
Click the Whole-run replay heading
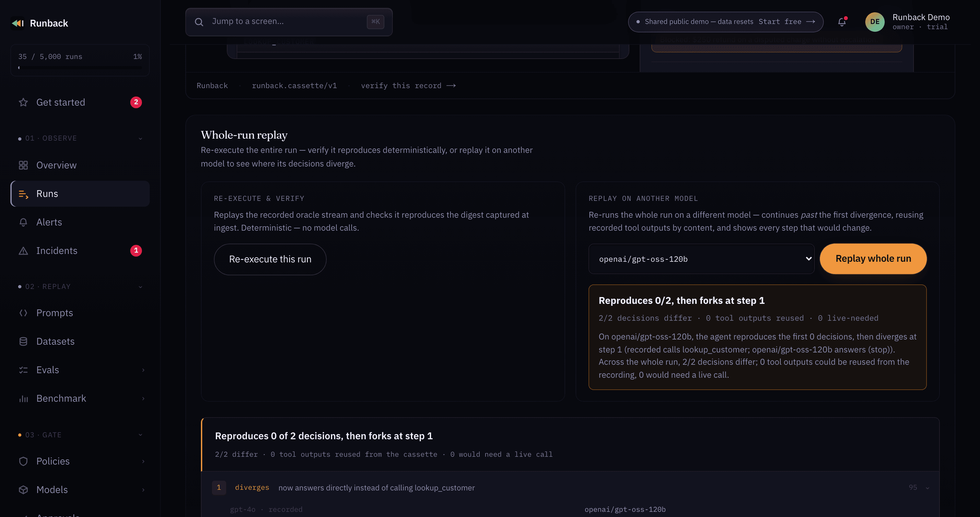(244, 135)
